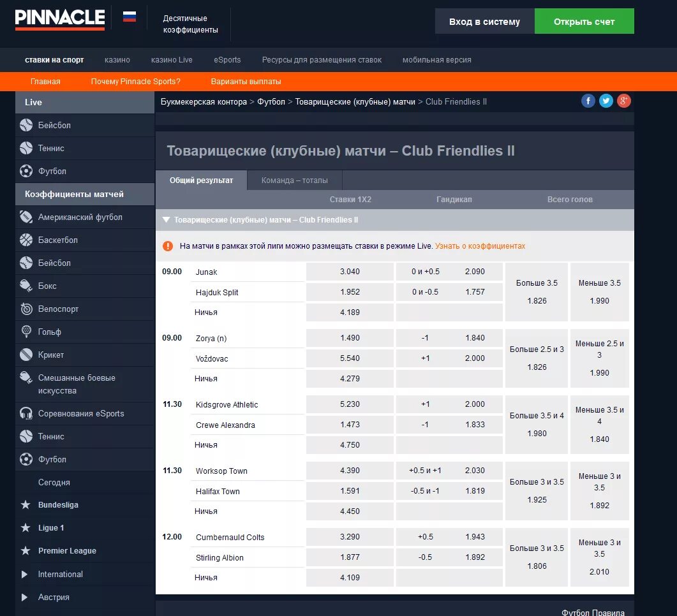Screen dimensions: 677x616
Task: Bet on Voždovac win at 5.540
Action: [x=350, y=358]
